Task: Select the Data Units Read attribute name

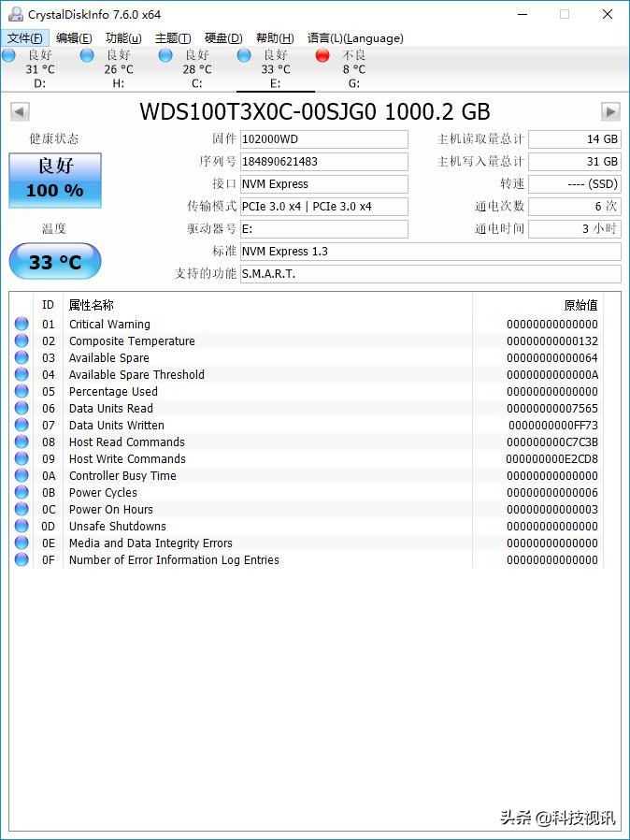Action: pyautogui.click(x=111, y=408)
